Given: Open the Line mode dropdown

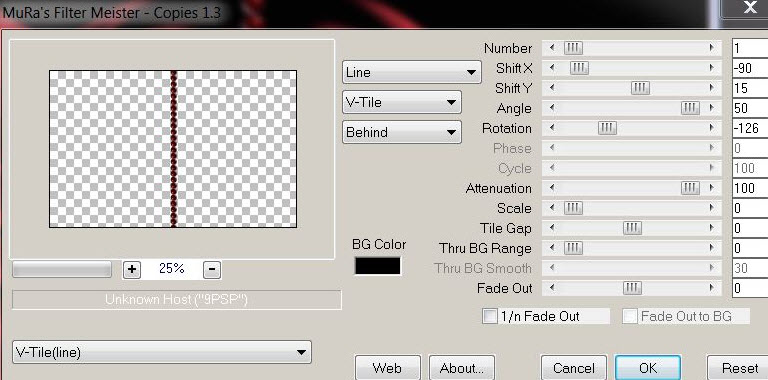Looking at the screenshot, I should (411, 72).
